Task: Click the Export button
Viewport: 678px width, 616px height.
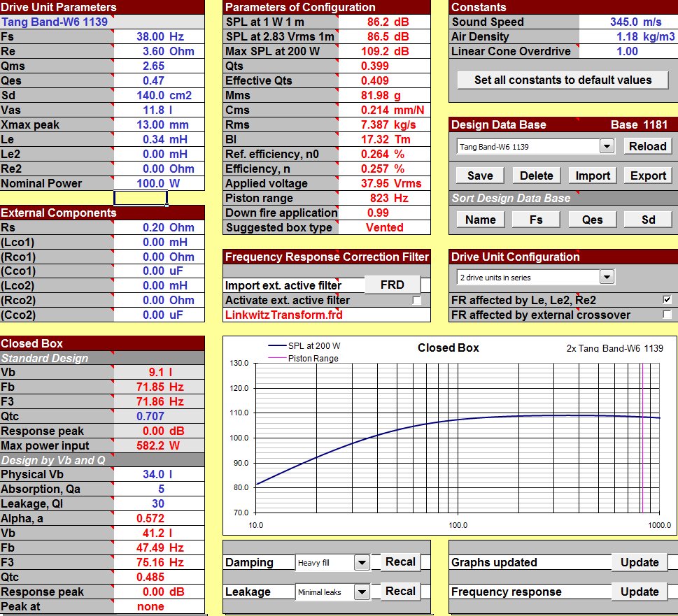Action: (648, 176)
